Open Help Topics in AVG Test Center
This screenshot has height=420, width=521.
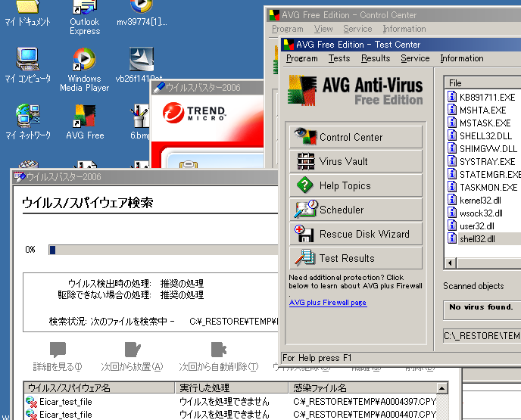click(x=356, y=185)
